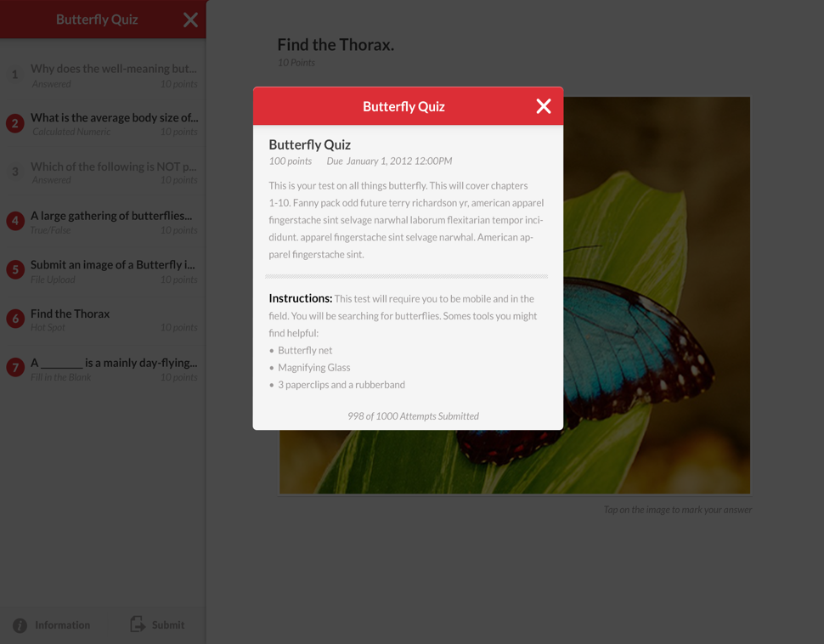Click the Submit icon in bottom bar
824x644 pixels.
[138, 624]
